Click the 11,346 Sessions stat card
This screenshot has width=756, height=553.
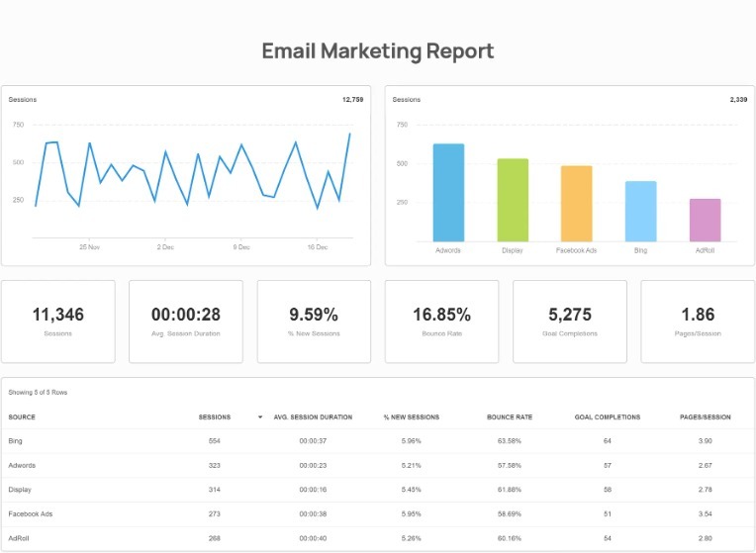[x=58, y=322]
